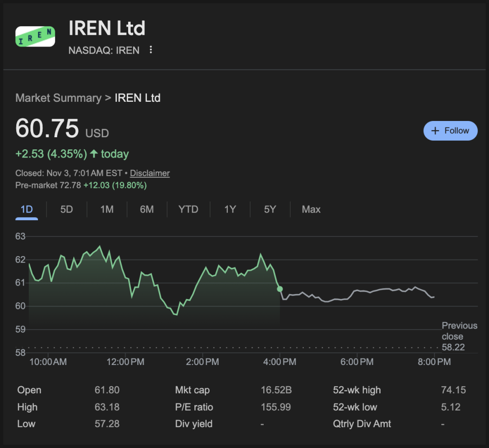Click the plus icon on Follow button

[435, 131]
